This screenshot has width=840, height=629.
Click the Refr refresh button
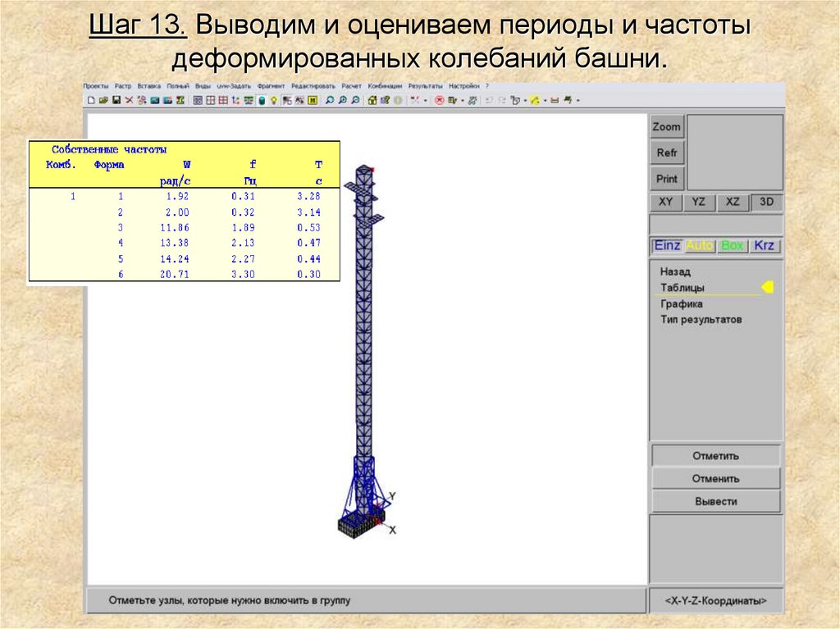(666, 153)
